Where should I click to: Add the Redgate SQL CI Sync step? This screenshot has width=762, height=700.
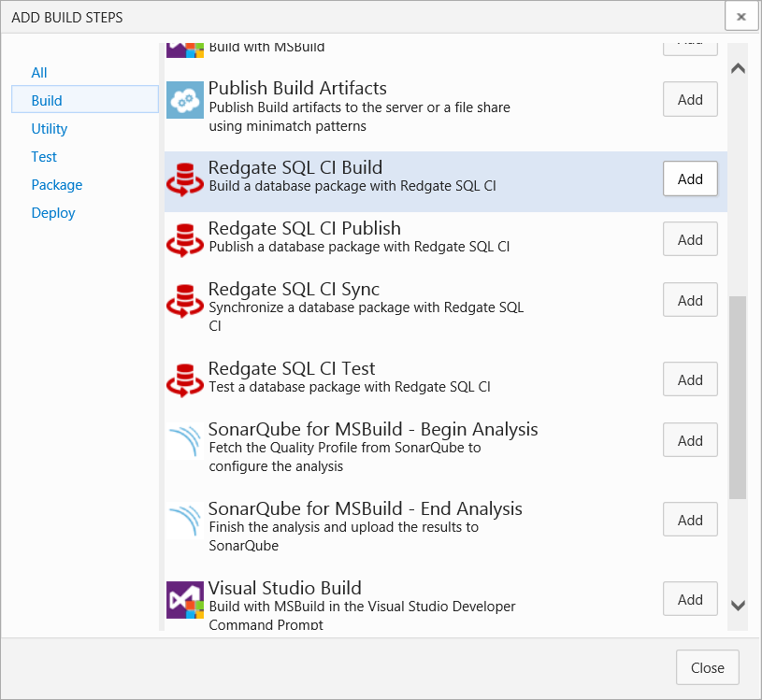[690, 300]
